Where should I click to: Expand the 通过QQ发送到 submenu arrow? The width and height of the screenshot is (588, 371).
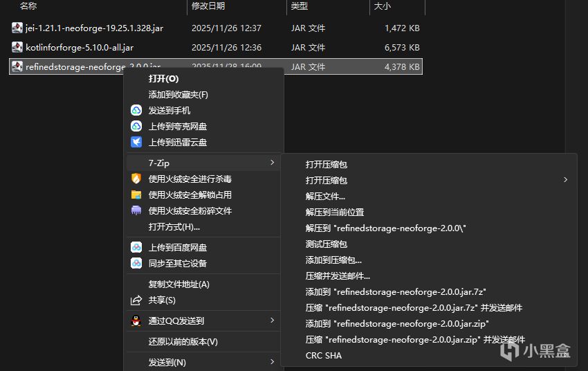(273, 320)
